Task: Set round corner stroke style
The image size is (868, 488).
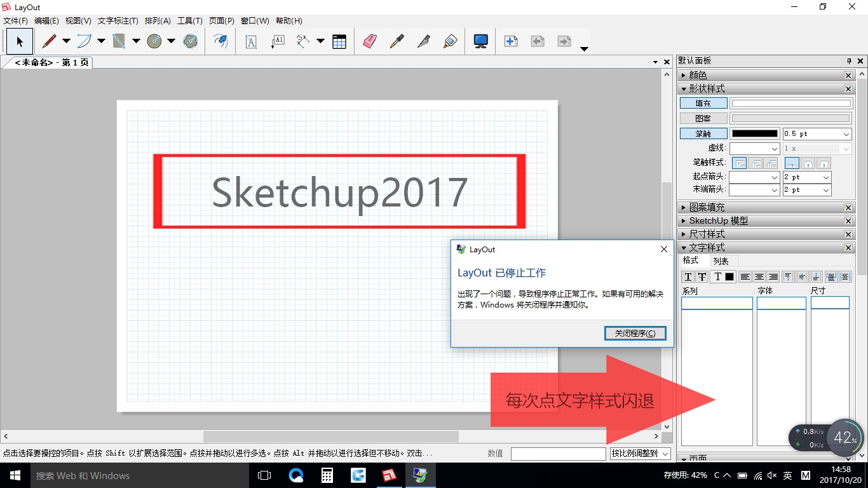Action: pyautogui.click(x=756, y=163)
